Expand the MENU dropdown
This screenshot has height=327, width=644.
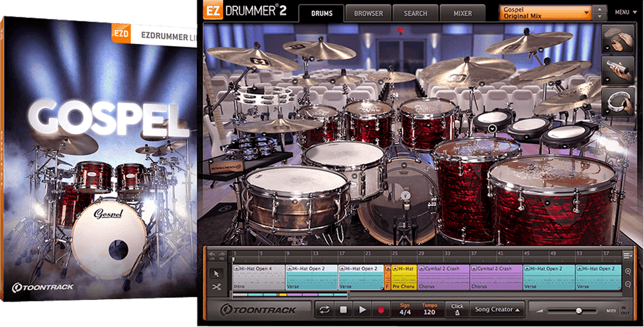(x=624, y=12)
